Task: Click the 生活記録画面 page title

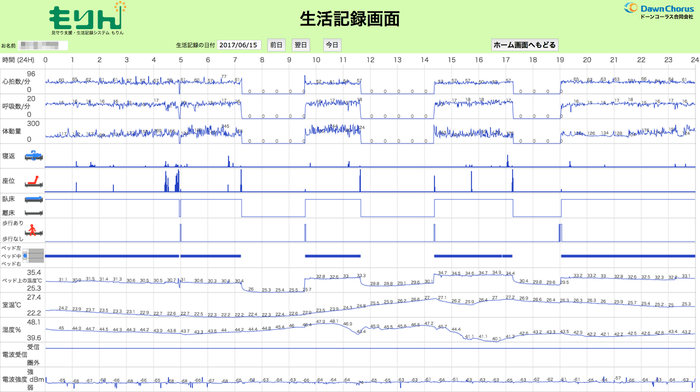Action: 350,19
